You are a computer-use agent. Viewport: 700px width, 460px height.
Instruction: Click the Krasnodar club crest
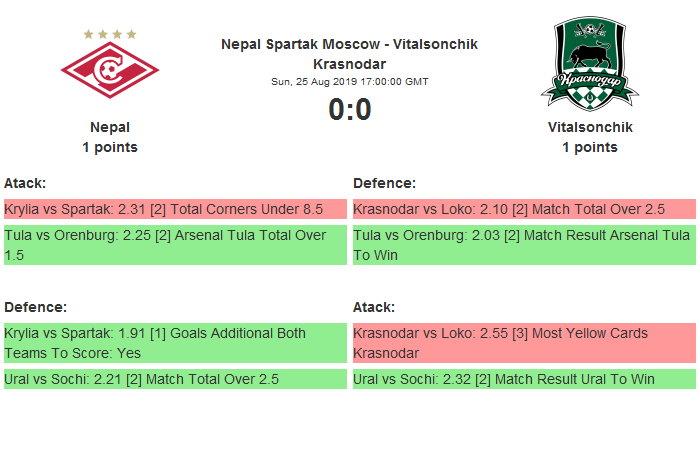point(590,64)
